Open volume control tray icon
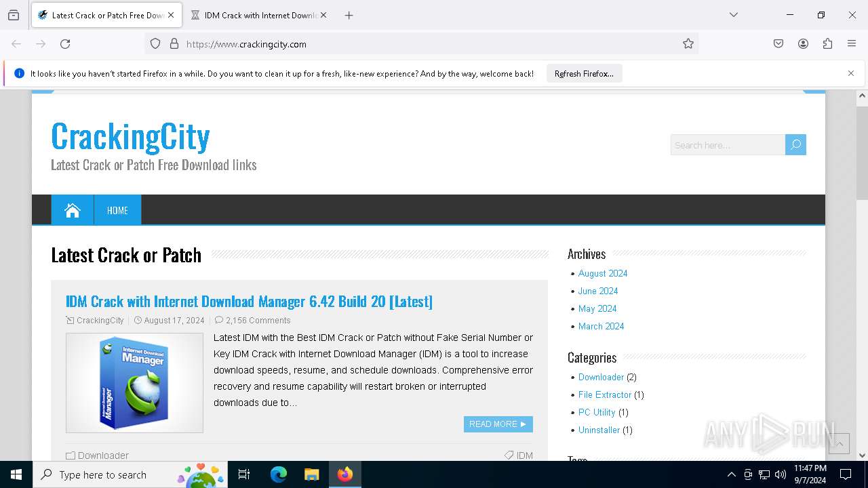This screenshot has width=868, height=488. pos(781,474)
